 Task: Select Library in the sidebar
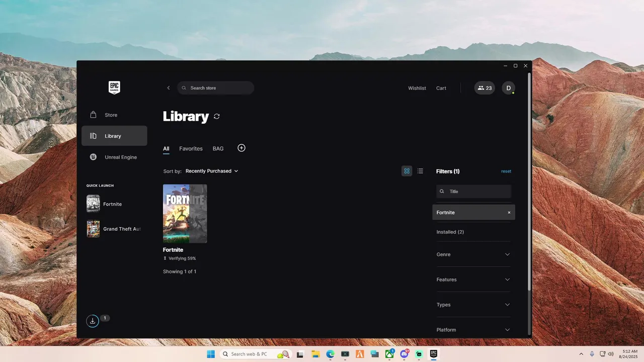(x=114, y=136)
